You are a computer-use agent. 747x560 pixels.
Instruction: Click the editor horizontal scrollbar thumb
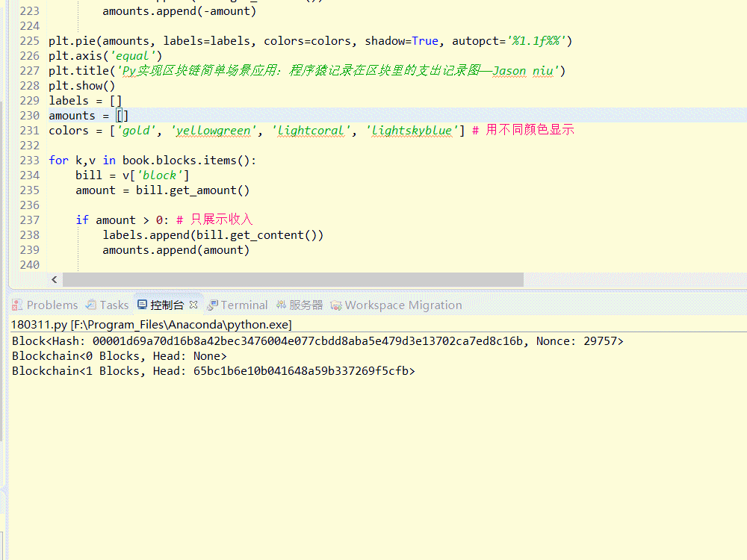(293, 279)
